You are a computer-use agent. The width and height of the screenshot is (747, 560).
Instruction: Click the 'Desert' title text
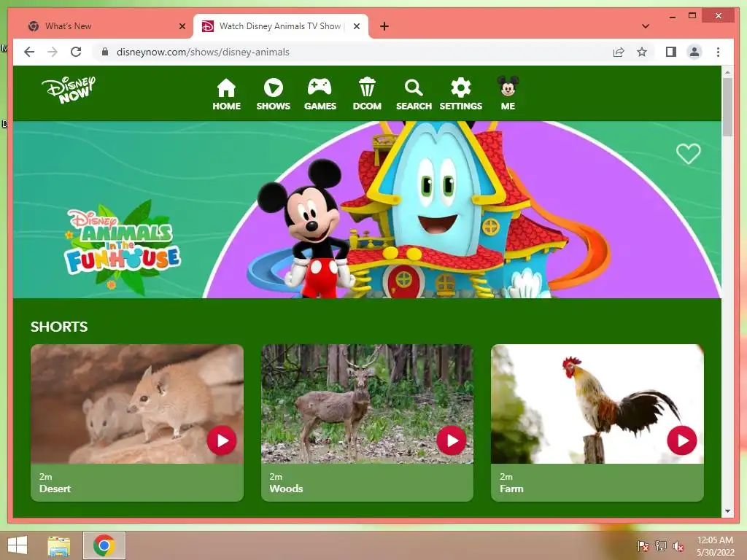click(55, 489)
